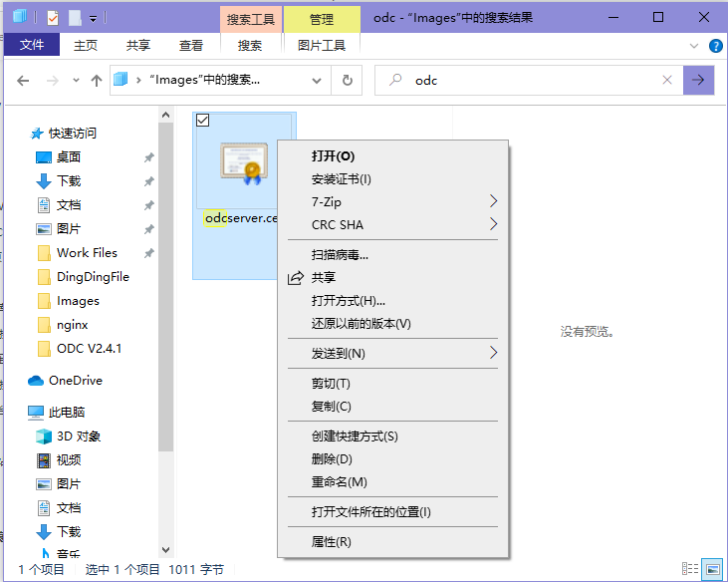Select the odcserver.cer certificate thumbnail
The width and height of the screenshot is (728, 582).
point(244,164)
